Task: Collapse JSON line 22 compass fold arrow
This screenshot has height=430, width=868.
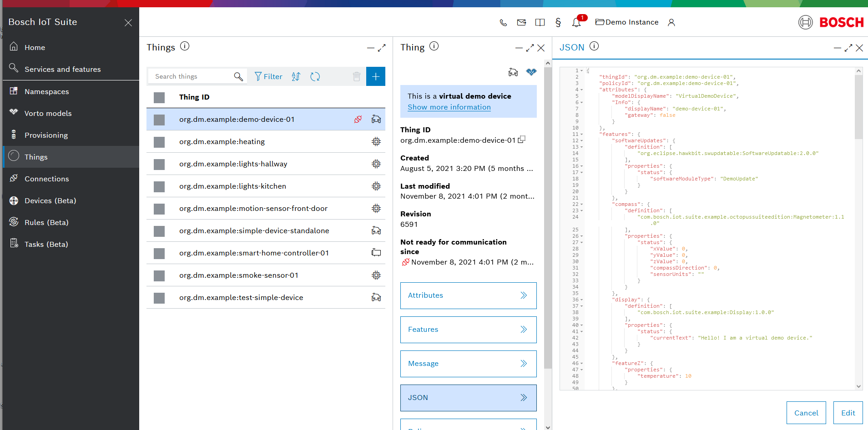Action: click(x=582, y=204)
